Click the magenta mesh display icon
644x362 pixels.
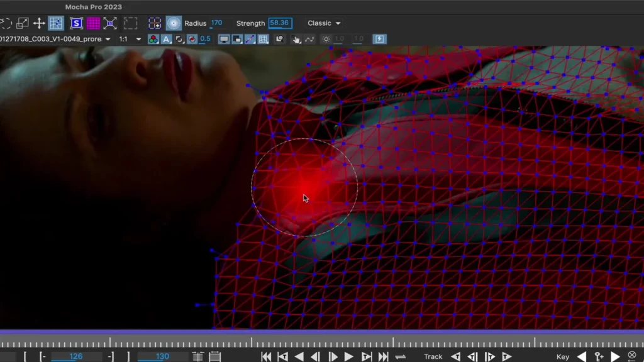click(92, 23)
